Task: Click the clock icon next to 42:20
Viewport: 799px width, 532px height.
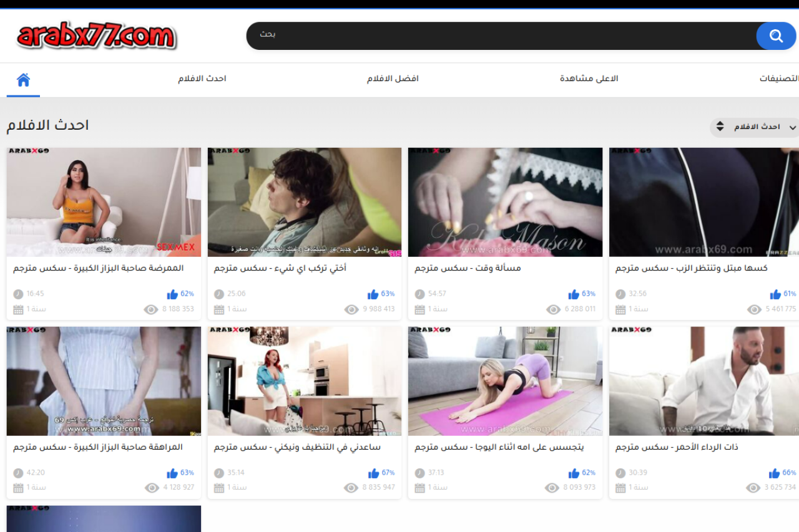Action: point(18,473)
